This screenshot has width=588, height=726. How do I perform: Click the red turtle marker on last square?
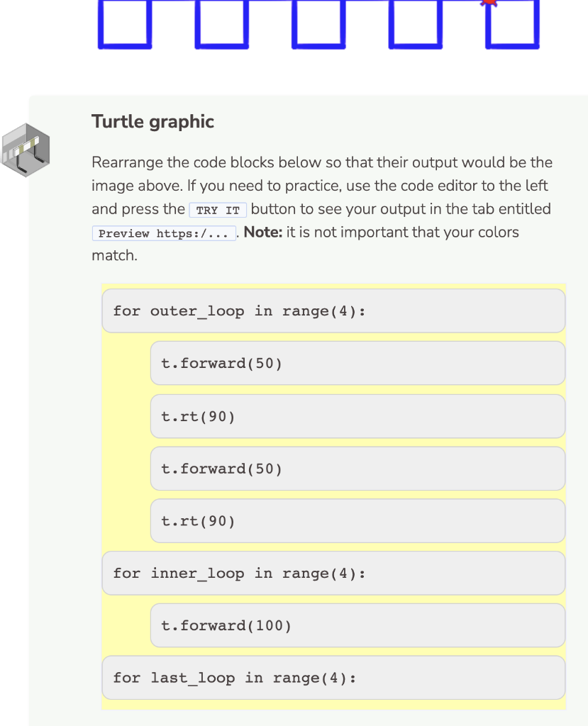point(489,3)
